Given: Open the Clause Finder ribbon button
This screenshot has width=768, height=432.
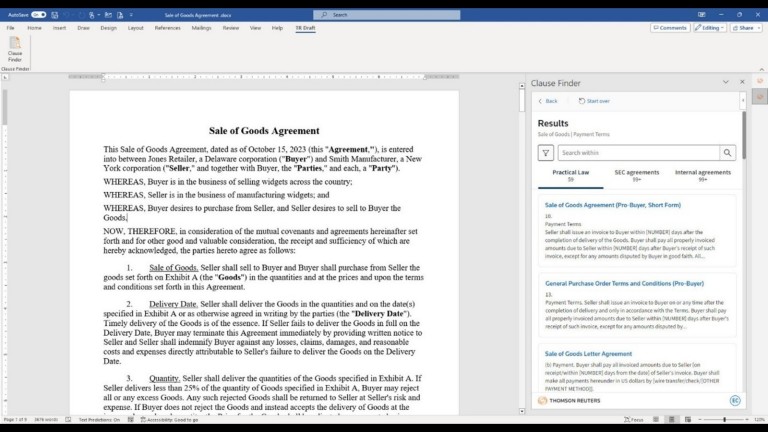Looking at the screenshot, I should (x=15, y=50).
